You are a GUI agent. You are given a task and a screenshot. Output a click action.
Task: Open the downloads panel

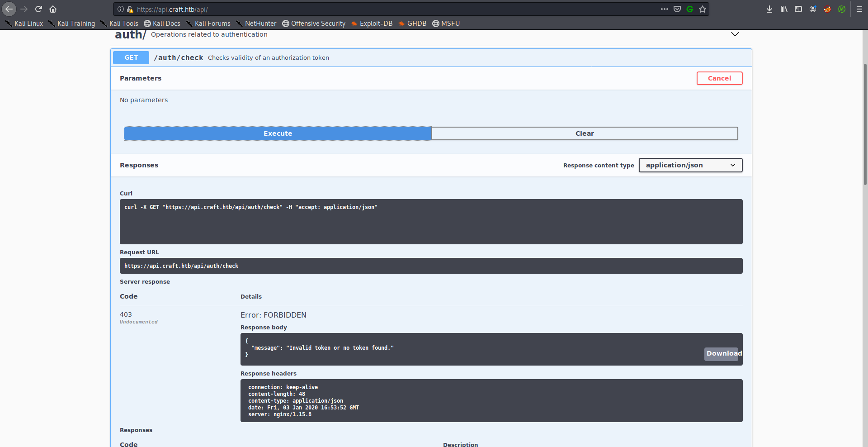[769, 9]
